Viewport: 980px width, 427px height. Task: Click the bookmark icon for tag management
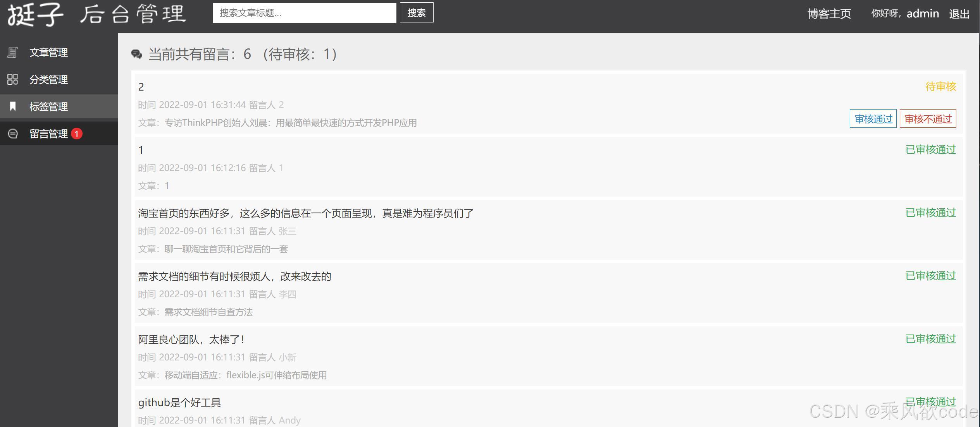point(13,106)
